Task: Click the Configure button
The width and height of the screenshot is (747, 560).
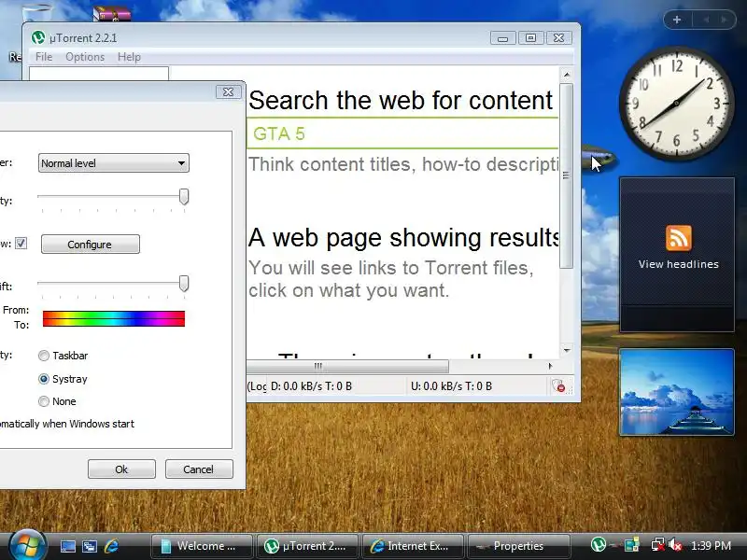Action: [90, 244]
